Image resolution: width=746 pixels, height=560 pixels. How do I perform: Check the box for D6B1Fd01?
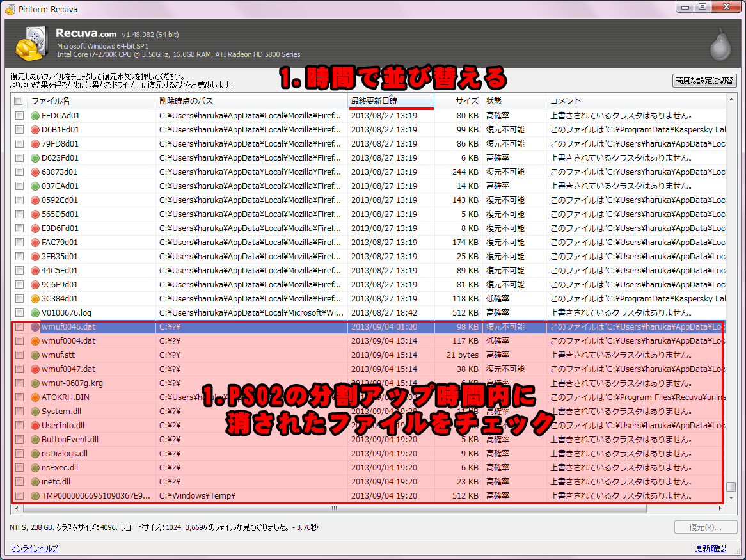coord(19,130)
